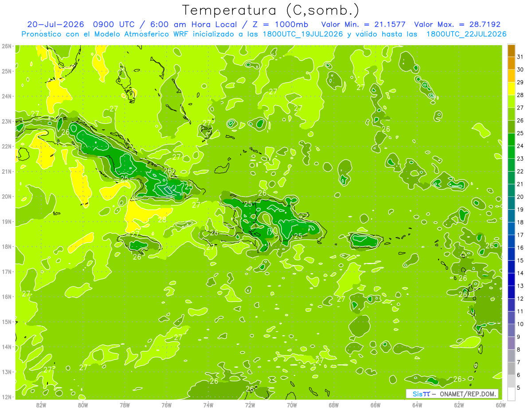Click the '31' label on the color scale

[x=520, y=57]
